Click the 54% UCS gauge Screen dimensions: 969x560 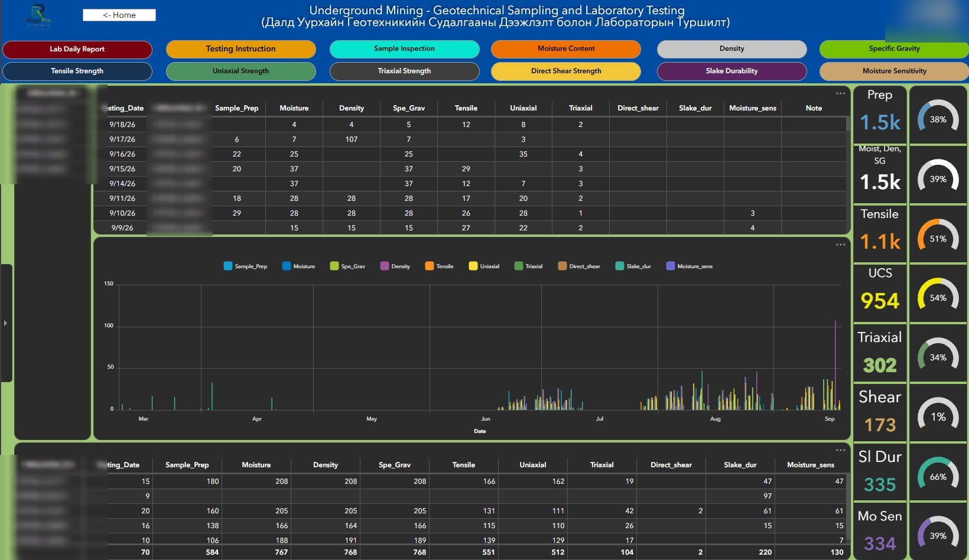click(x=938, y=294)
